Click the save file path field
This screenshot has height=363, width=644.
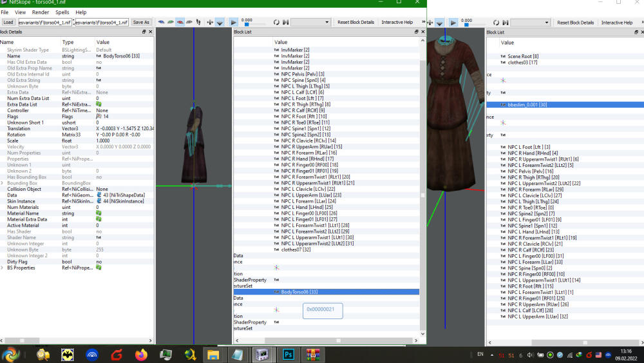click(x=102, y=22)
